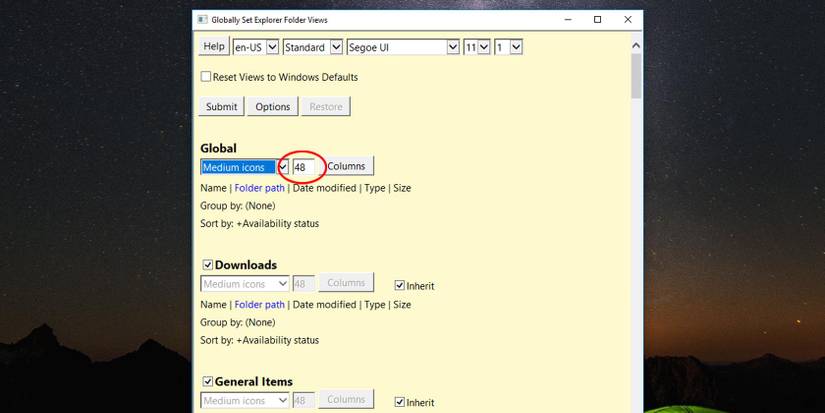Toggle the General Items Inherit checkbox
825x413 pixels.
point(399,402)
